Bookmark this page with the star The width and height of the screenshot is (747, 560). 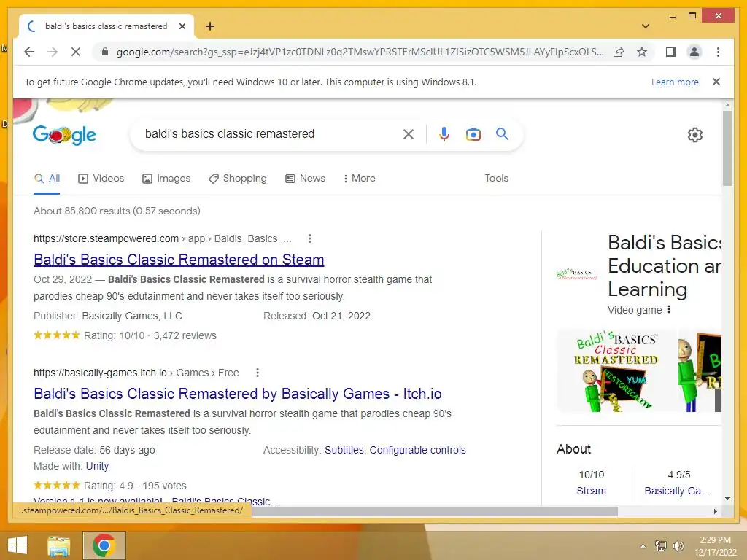point(642,52)
